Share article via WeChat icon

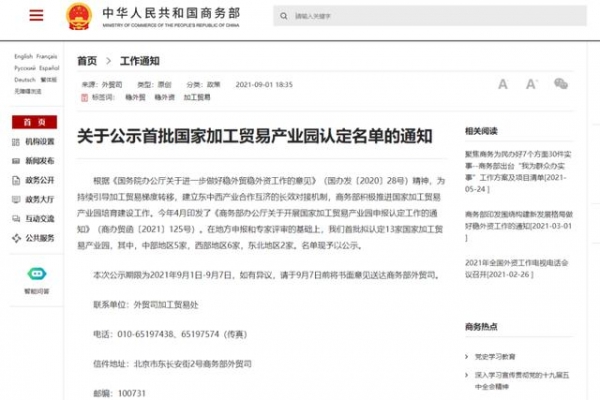pos(562,85)
